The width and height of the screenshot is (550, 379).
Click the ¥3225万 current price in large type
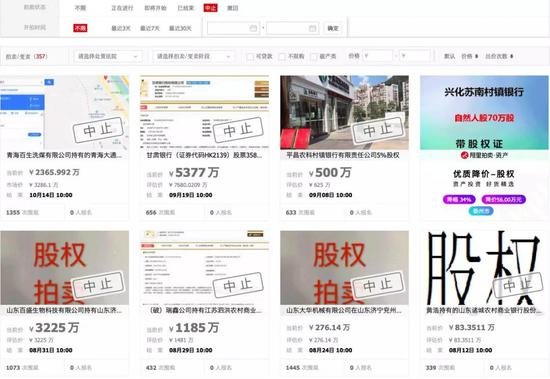pos(54,328)
